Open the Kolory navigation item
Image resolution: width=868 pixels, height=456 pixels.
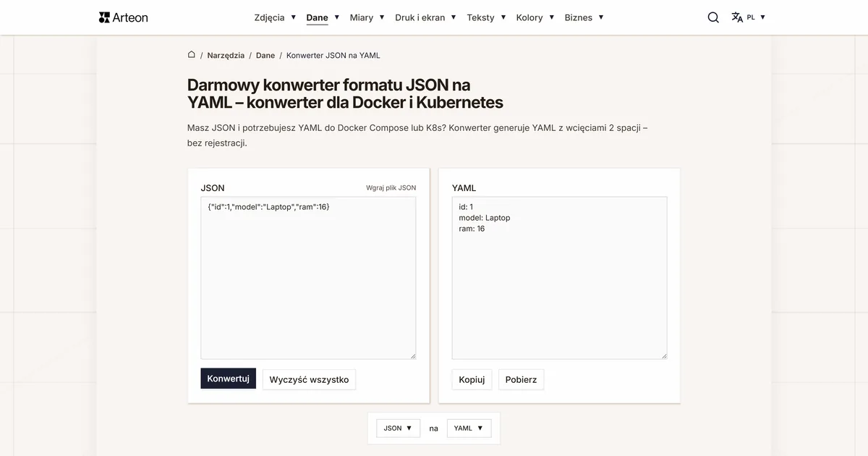(529, 17)
